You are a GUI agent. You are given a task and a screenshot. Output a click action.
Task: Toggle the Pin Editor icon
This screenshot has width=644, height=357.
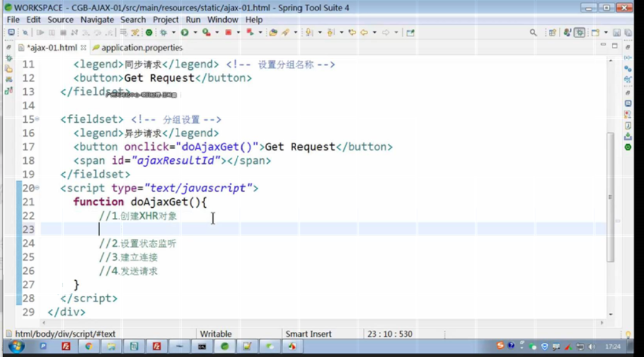(x=410, y=32)
